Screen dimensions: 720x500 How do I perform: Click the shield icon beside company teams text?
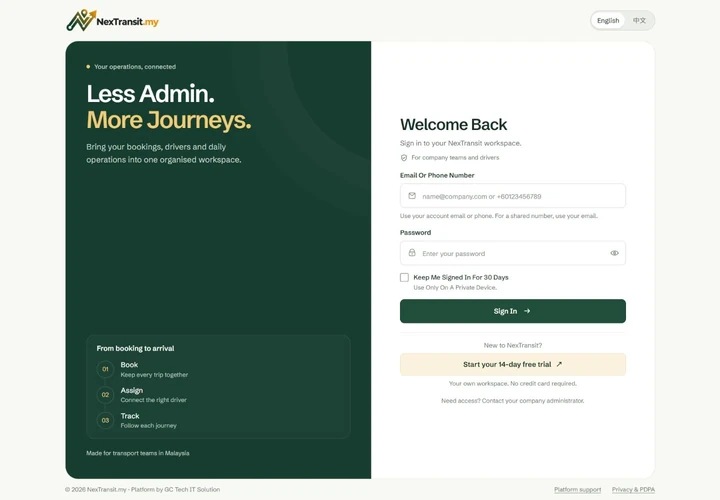[404, 158]
